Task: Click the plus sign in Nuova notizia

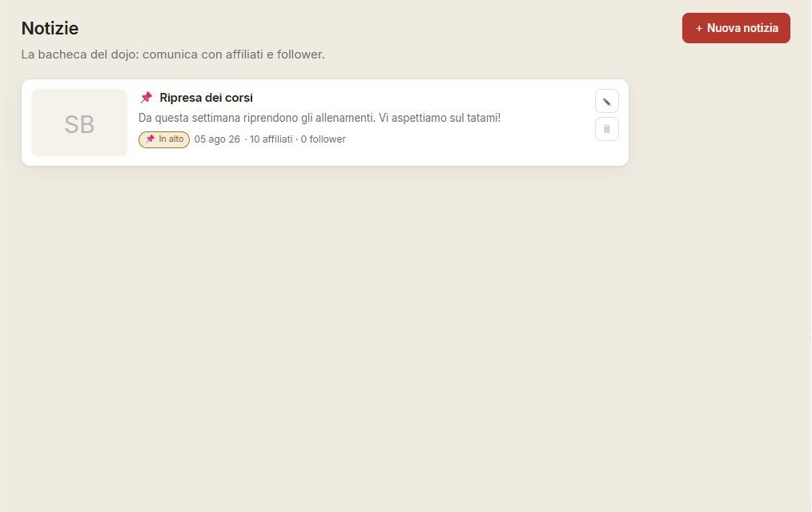Action: (x=698, y=29)
